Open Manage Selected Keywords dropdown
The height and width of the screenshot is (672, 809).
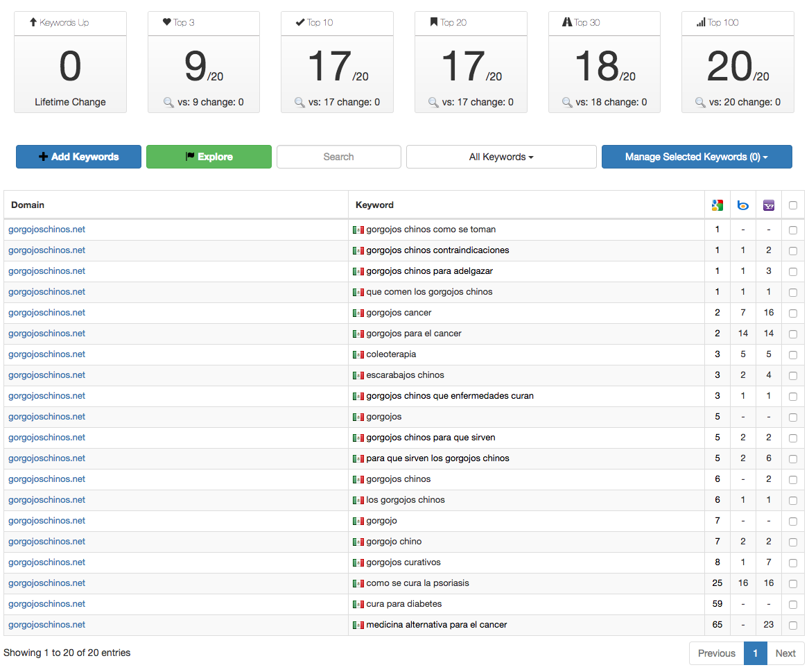(697, 157)
